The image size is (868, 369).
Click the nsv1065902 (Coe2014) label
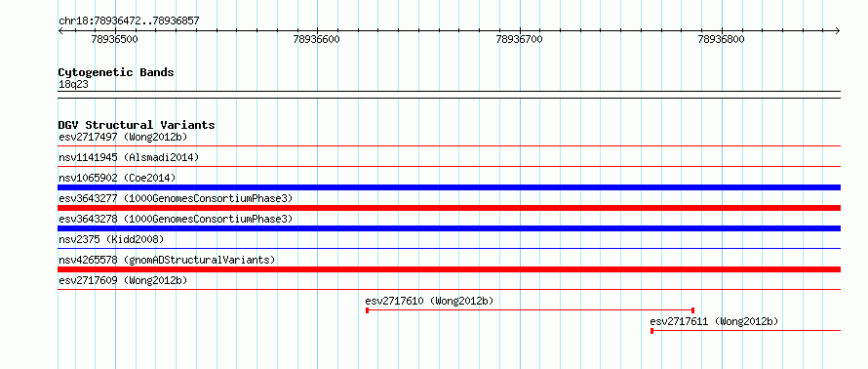(x=117, y=178)
